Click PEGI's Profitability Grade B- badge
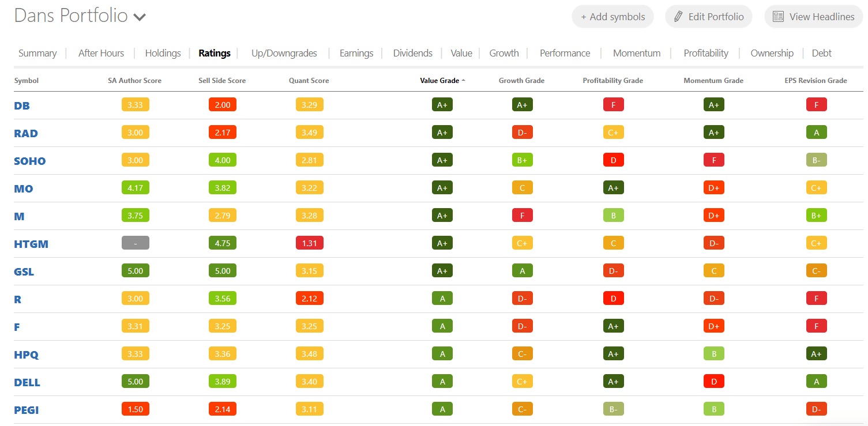 [614, 409]
